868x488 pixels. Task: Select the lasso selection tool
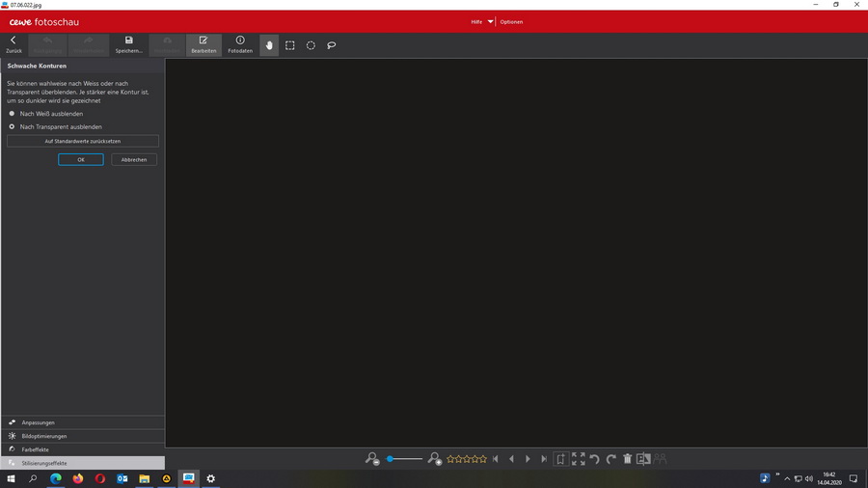click(332, 45)
